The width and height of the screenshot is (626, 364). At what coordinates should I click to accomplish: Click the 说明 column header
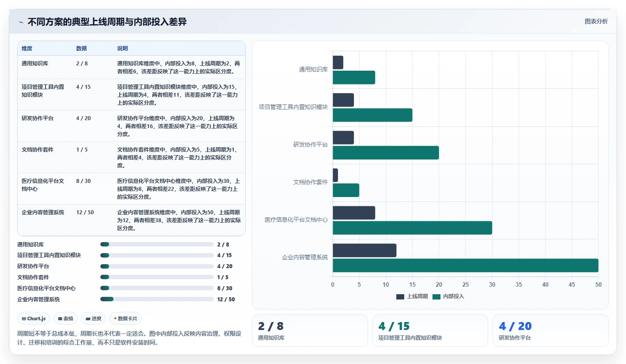click(122, 48)
